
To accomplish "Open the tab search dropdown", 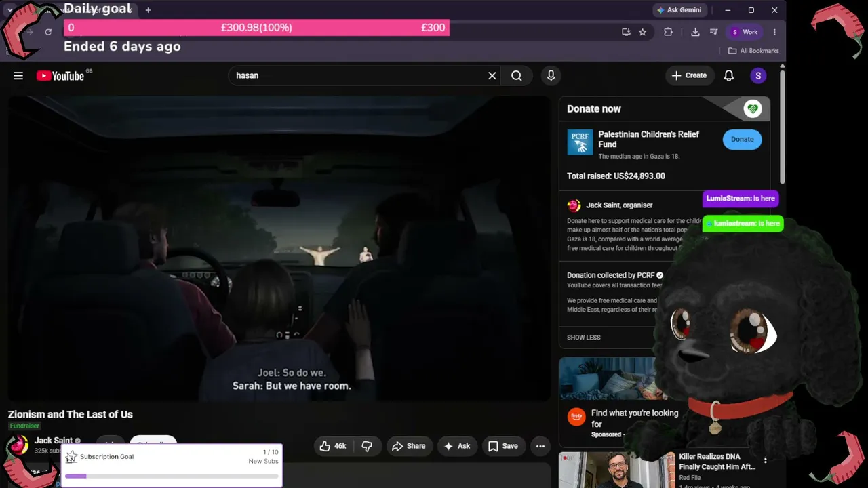I will point(9,10).
